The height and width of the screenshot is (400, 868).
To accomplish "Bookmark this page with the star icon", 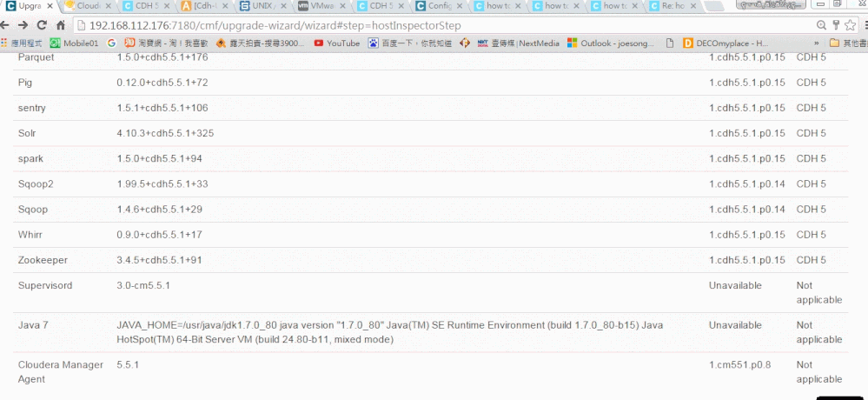I will [850, 25].
